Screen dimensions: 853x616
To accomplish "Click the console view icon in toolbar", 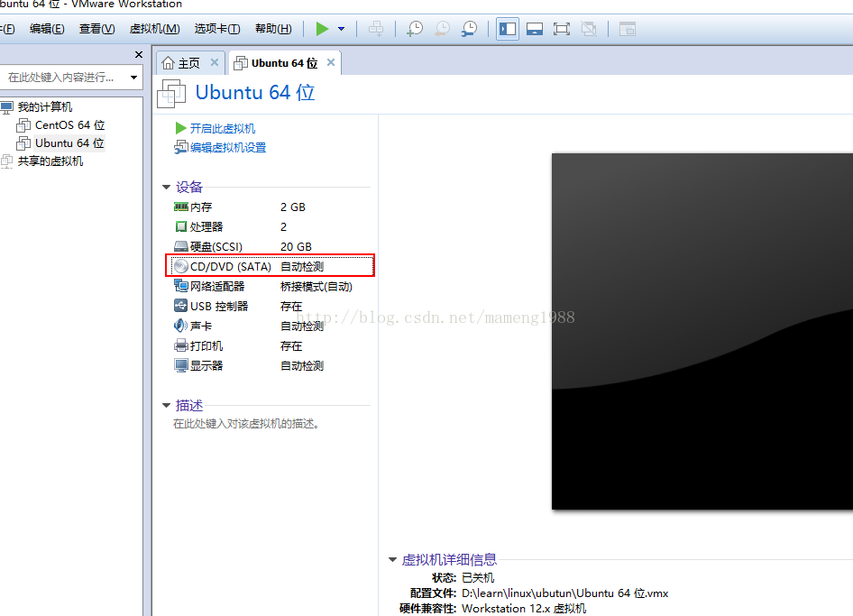I will (x=628, y=29).
